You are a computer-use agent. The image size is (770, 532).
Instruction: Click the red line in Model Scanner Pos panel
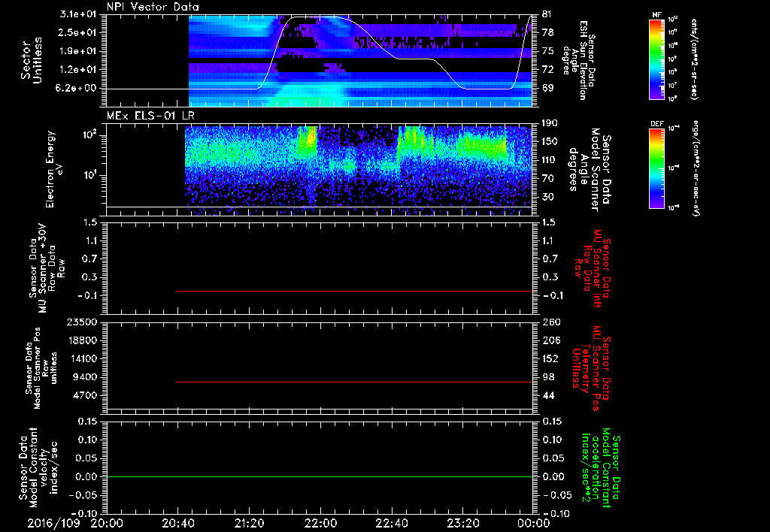pyautogui.click(x=354, y=382)
